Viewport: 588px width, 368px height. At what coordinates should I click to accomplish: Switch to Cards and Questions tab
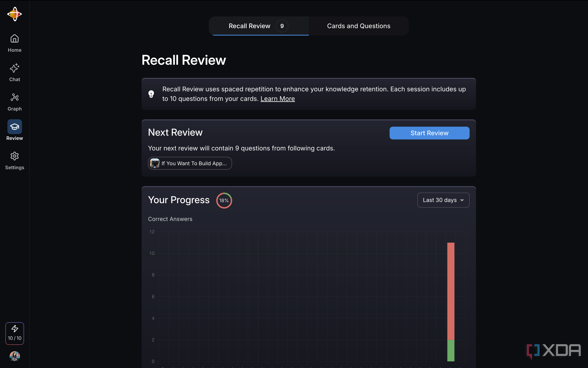click(x=359, y=26)
